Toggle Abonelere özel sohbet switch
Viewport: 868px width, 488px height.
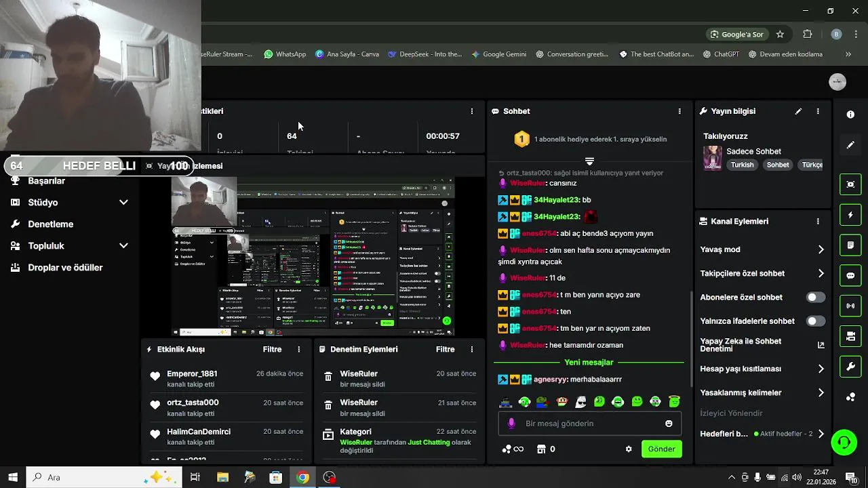pos(816,298)
